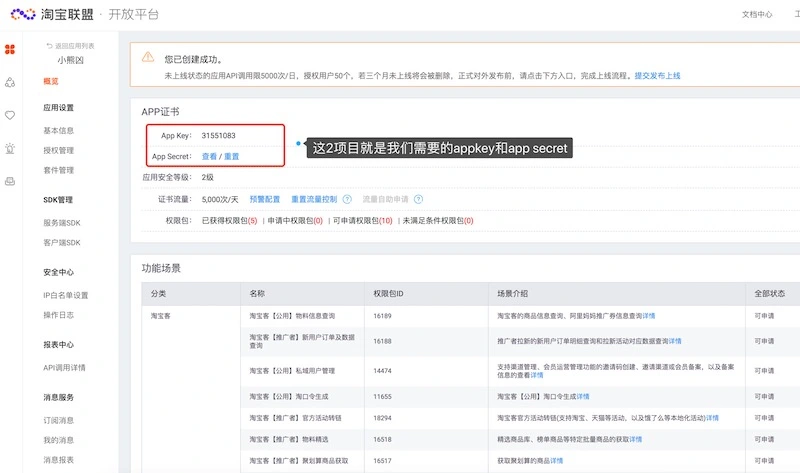Screen dimensions: 800x473
Task: Open 操作日志 in the sidebar
Action: click(59, 315)
